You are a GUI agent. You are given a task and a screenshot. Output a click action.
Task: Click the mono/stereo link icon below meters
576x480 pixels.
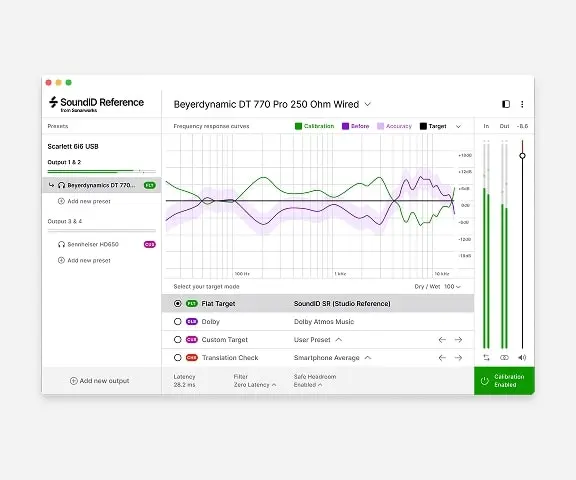pos(504,357)
